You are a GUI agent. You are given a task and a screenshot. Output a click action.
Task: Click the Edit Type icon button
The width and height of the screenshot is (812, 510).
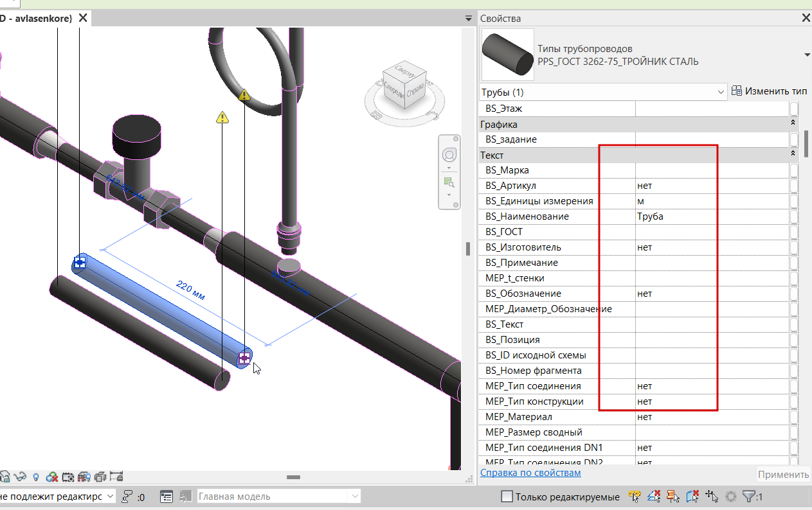(x=737, y=91)
